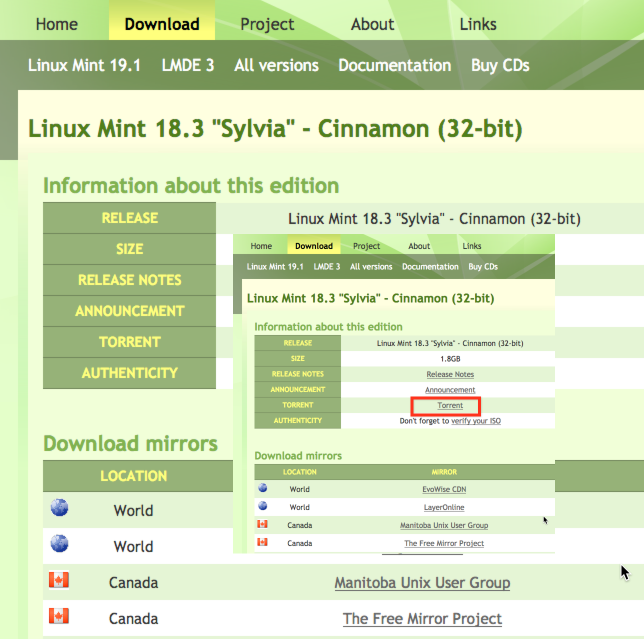Click the large ANNOUNCEMENT row header
Image resolution: width=644 pixels, height=639 pixels.
129,311
